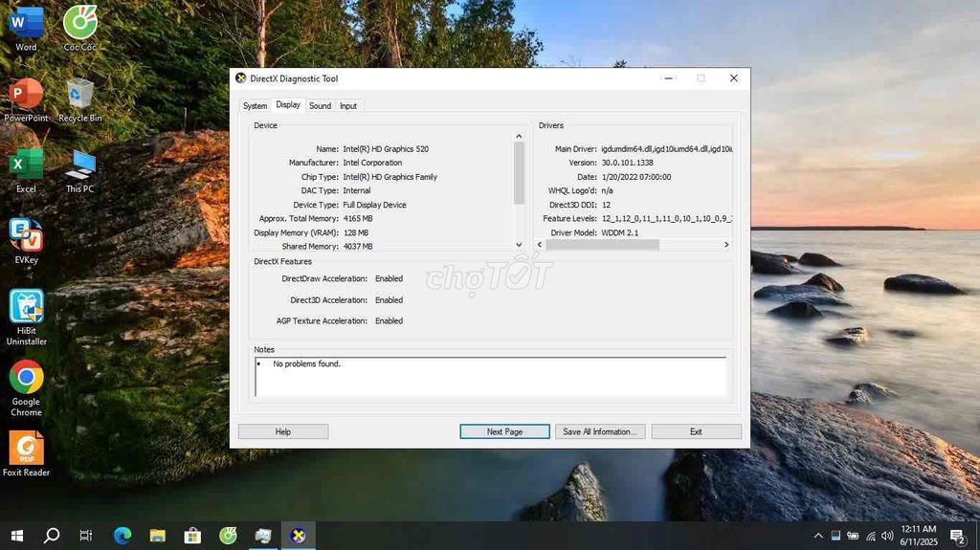Open Cốc Cốc from the taskbar

pyautogui.click(x=228, y=536)
